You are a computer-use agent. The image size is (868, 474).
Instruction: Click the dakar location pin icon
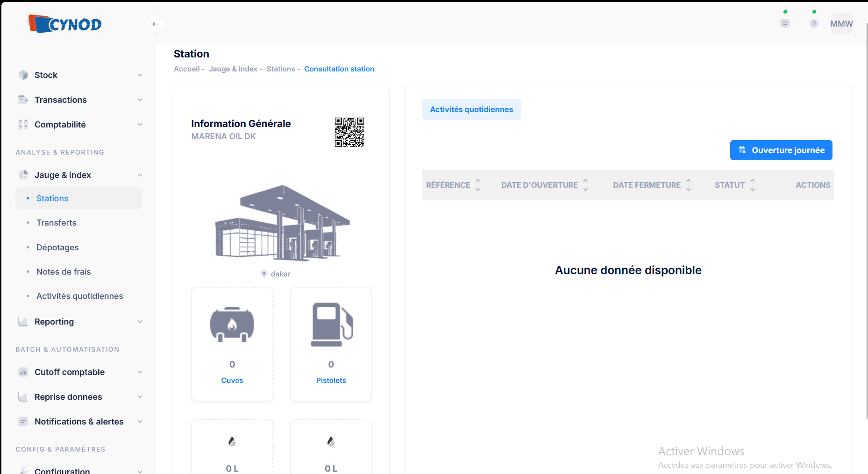264,274
